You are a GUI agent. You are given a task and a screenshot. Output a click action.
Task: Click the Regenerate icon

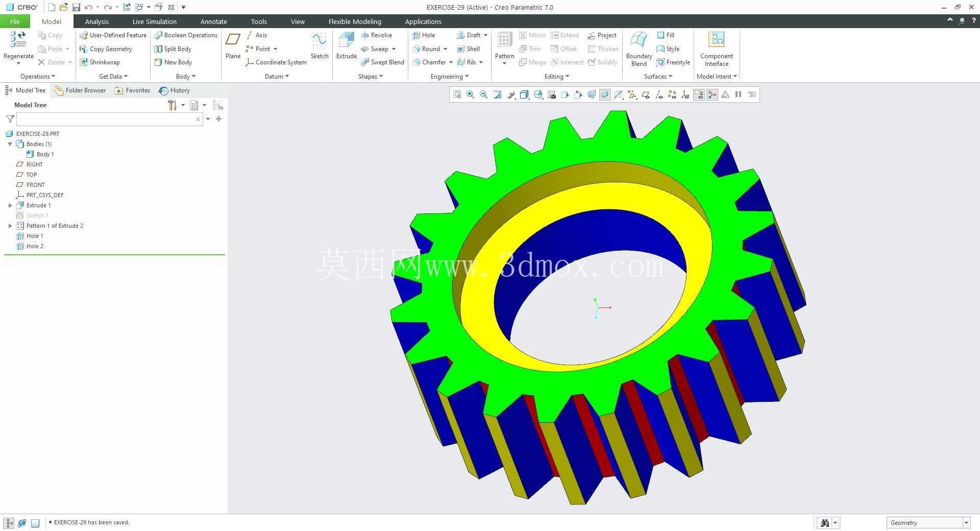(18, 40)
